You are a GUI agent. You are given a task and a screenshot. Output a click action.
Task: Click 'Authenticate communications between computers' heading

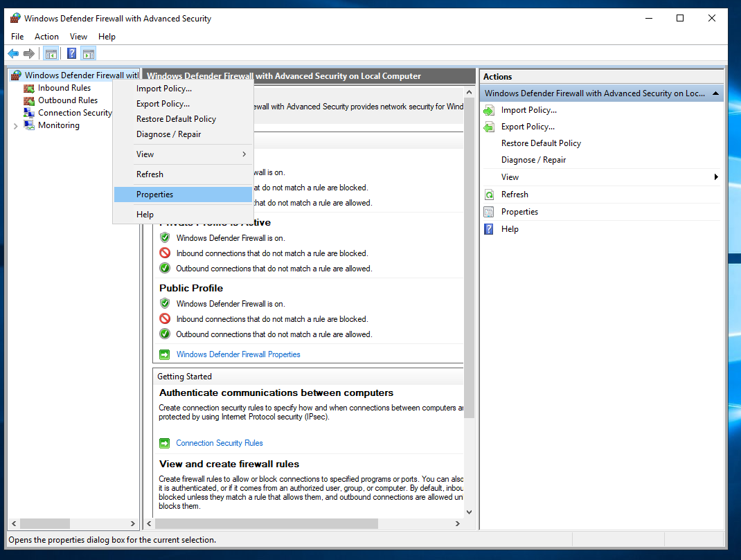coord(276,393)
